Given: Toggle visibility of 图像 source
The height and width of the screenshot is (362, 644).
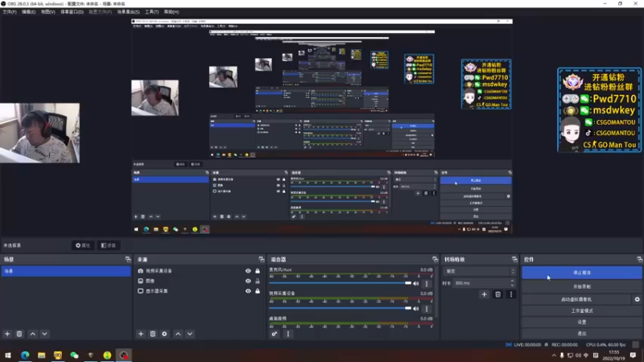Looking at the screenshot, I should (x=248, y=281).
